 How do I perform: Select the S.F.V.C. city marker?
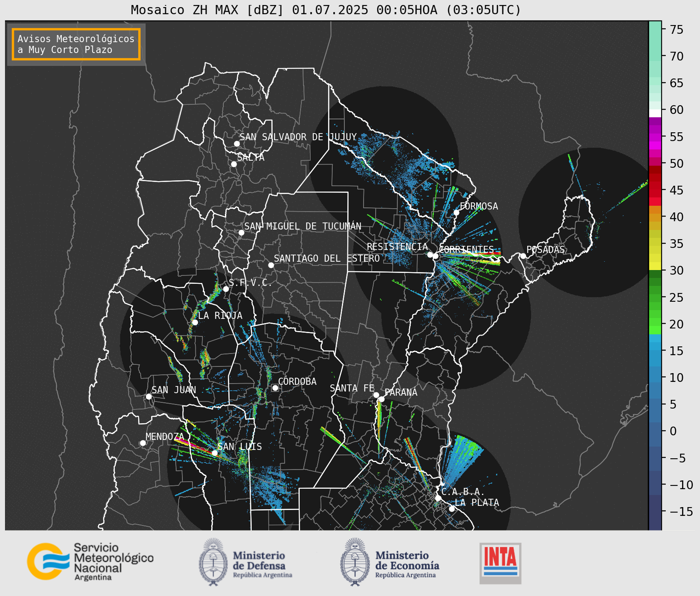click(226, 289)
